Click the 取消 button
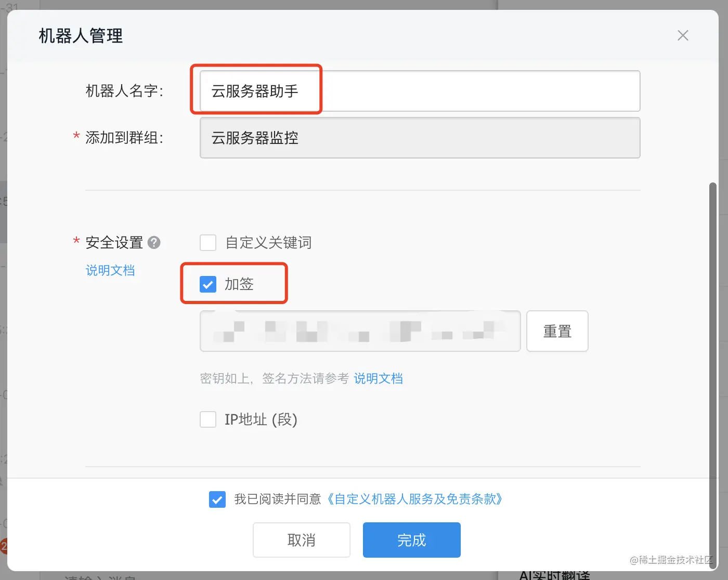This screenshot has height=580, width=728. 302,540
